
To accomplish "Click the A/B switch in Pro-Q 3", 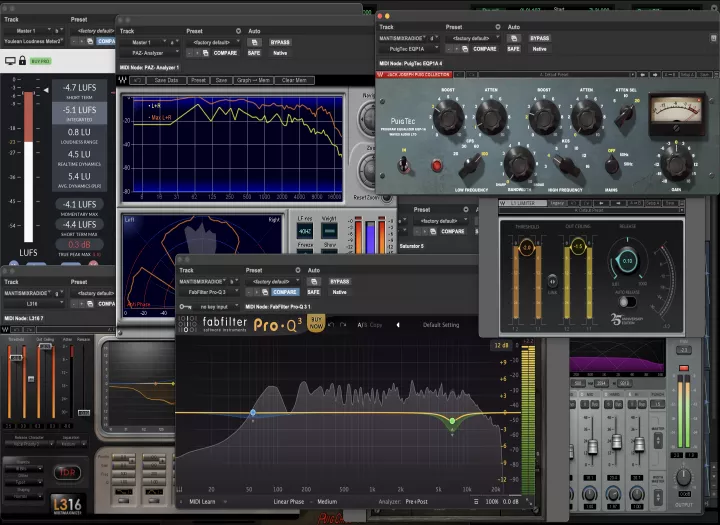I will pyautogui.click(x=362, y=325).
